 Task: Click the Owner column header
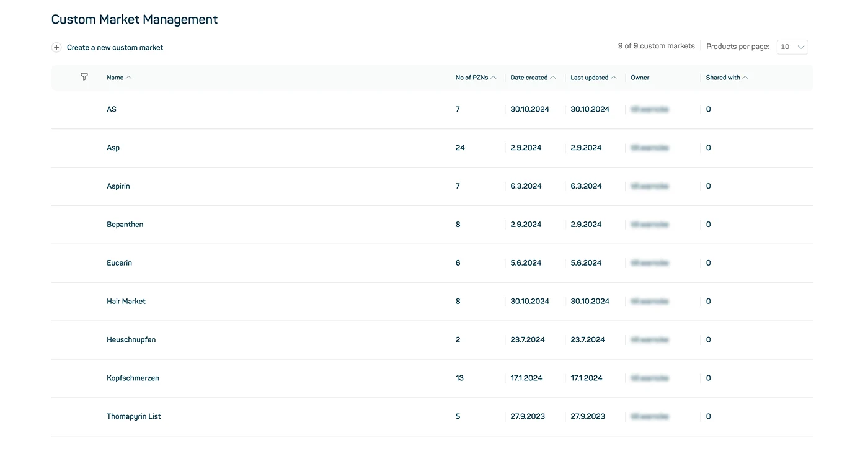coord(640,78)
